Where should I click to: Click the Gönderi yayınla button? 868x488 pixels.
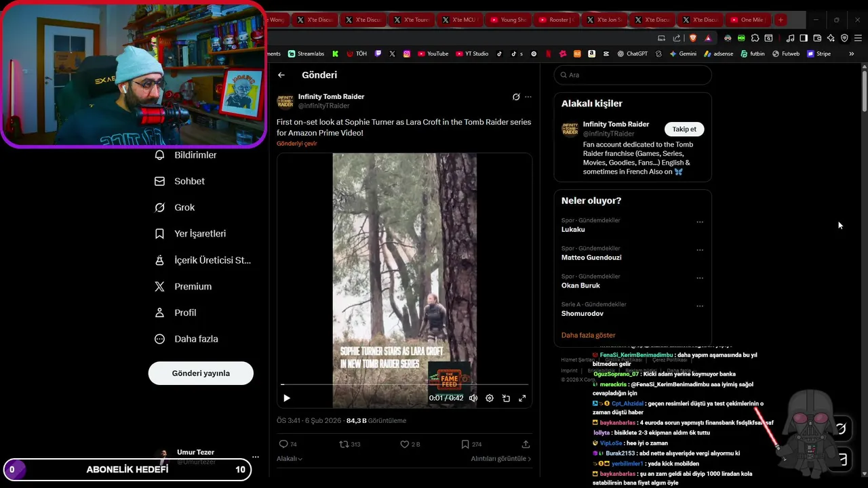pos(201,373)
